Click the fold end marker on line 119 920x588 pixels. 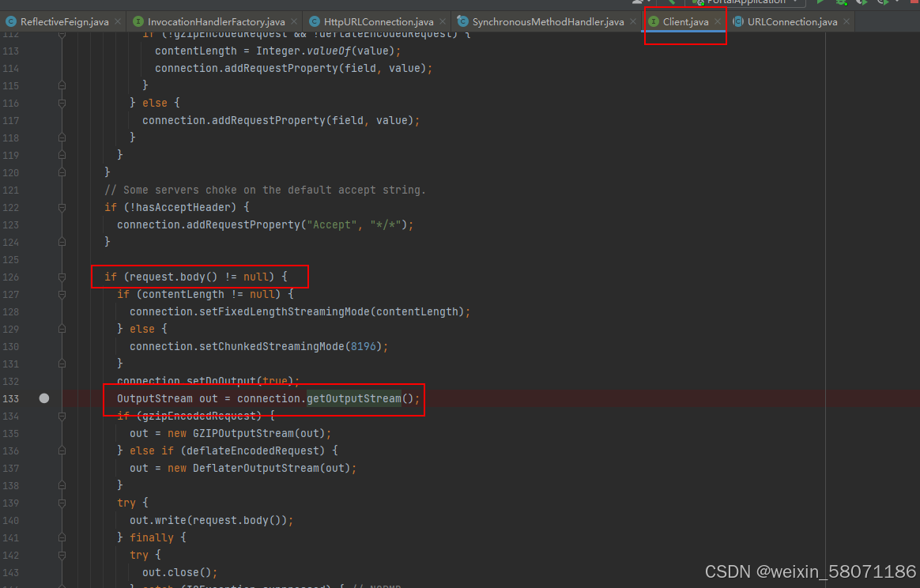62,155
